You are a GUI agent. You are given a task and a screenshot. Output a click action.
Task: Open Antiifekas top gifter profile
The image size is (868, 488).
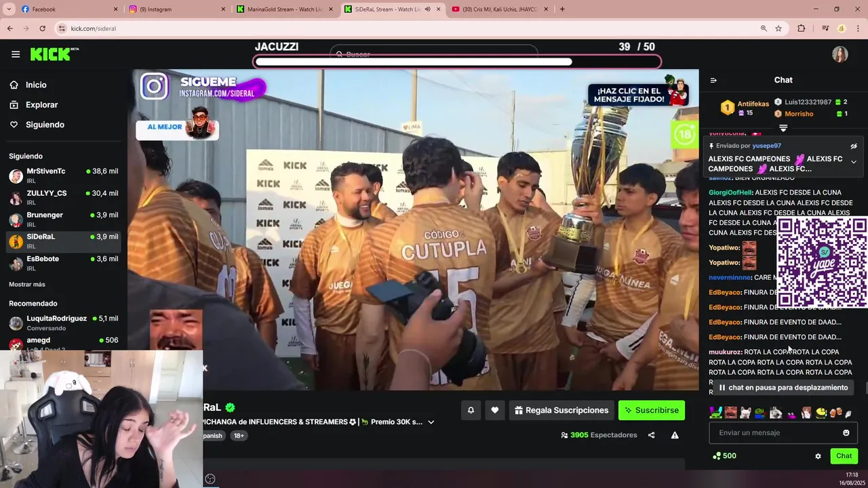point(753,104)
